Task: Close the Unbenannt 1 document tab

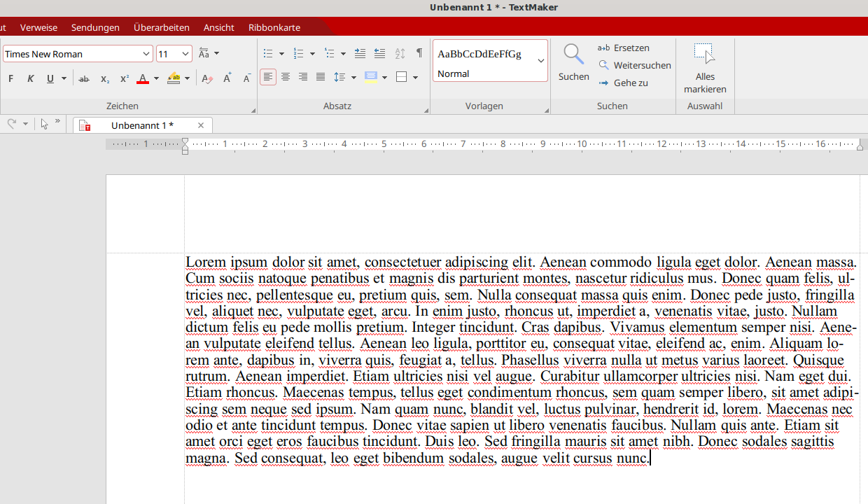Action: tap(201, 125)
